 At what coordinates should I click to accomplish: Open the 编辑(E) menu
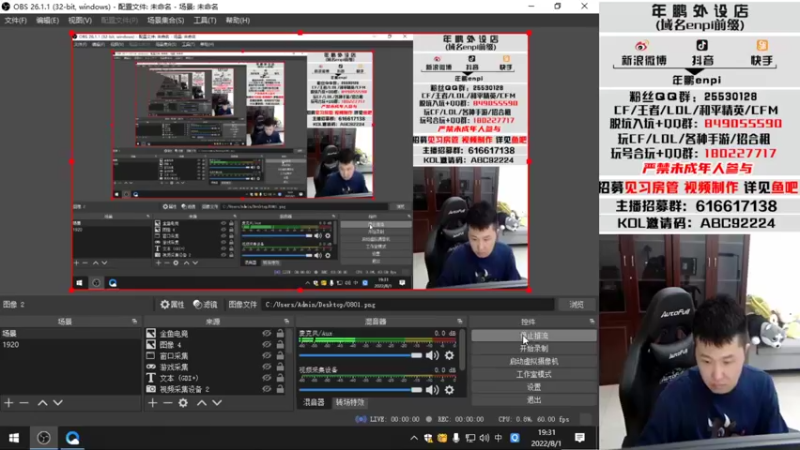click(x=47, y=20)
